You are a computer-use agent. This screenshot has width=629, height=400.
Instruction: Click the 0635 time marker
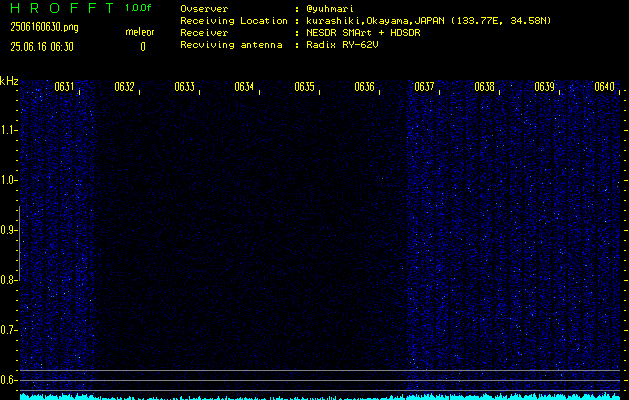(x=304, y=87)
